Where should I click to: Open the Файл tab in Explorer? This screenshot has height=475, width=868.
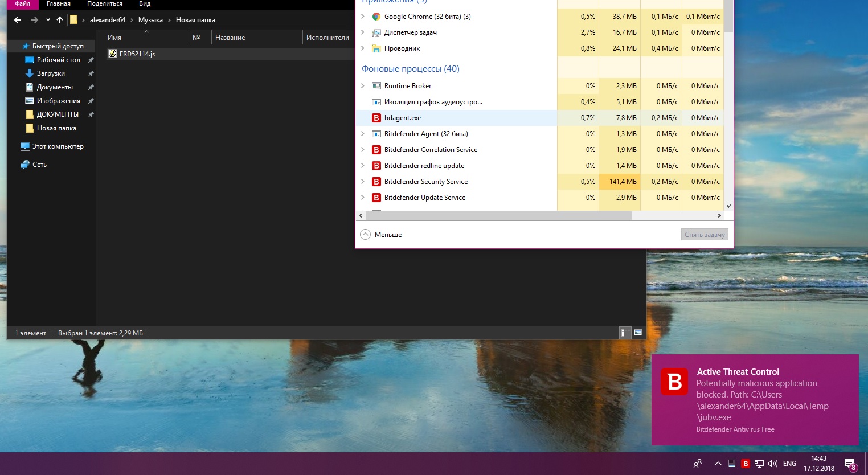23,4
